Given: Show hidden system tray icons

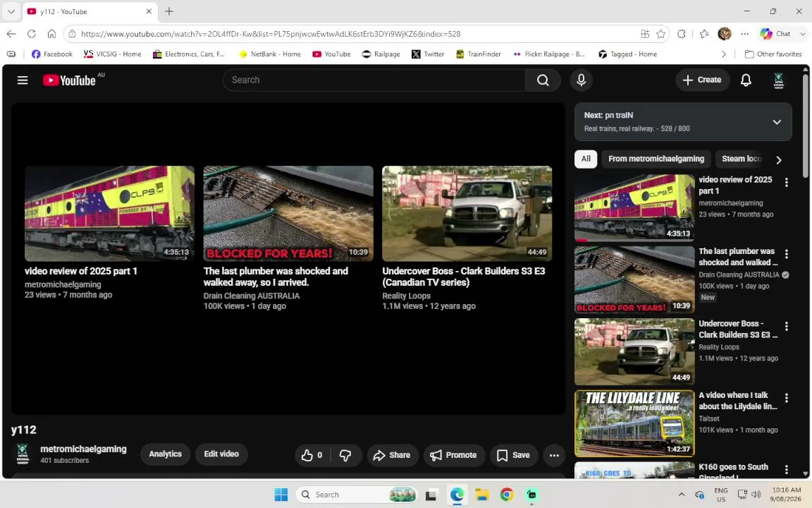Looking at the screenshot, I should point(682,495).
